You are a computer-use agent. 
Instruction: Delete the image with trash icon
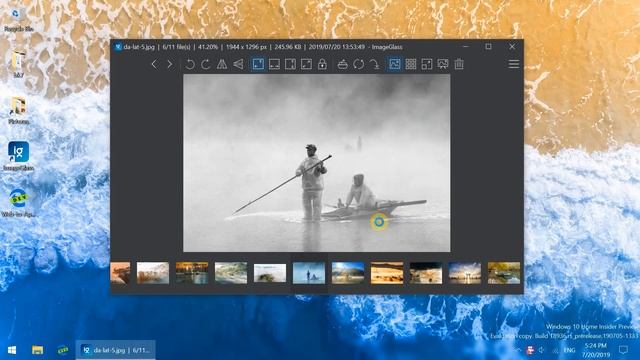(459, 64)
